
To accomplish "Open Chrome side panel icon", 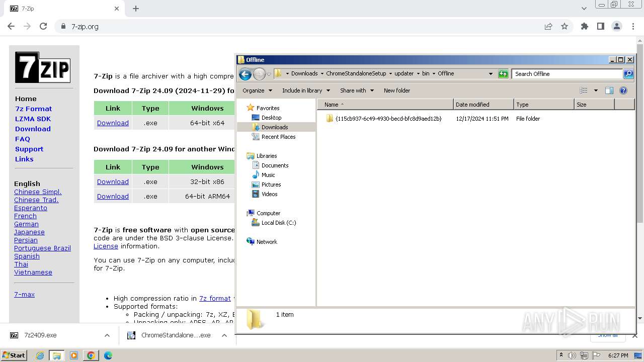I will (x=600, y=26).
